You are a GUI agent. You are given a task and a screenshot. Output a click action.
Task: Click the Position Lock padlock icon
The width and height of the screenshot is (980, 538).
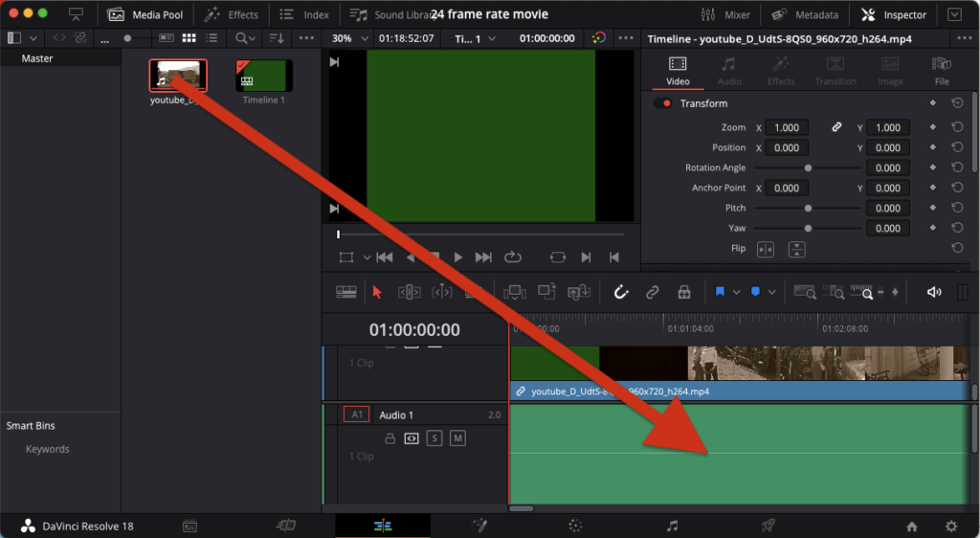[683, 292]
